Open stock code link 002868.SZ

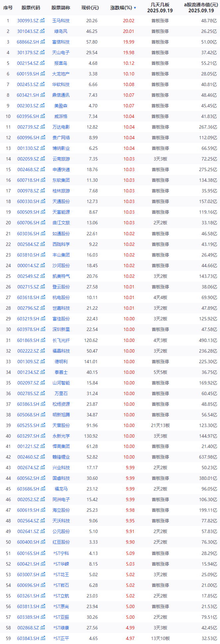(x=28, y=628)
